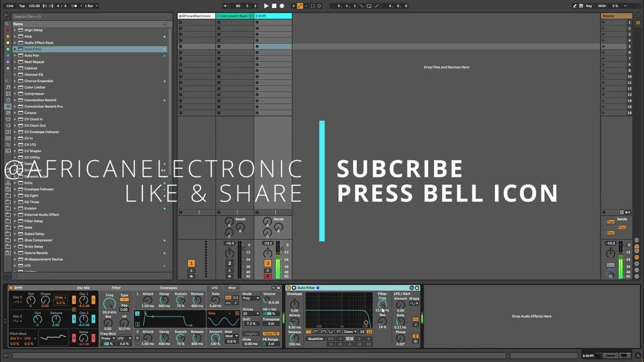Select Glue Compressor in browser list
Image resolution: width=644 pixels, height=362 pixels.
click(x=38, y=240)
